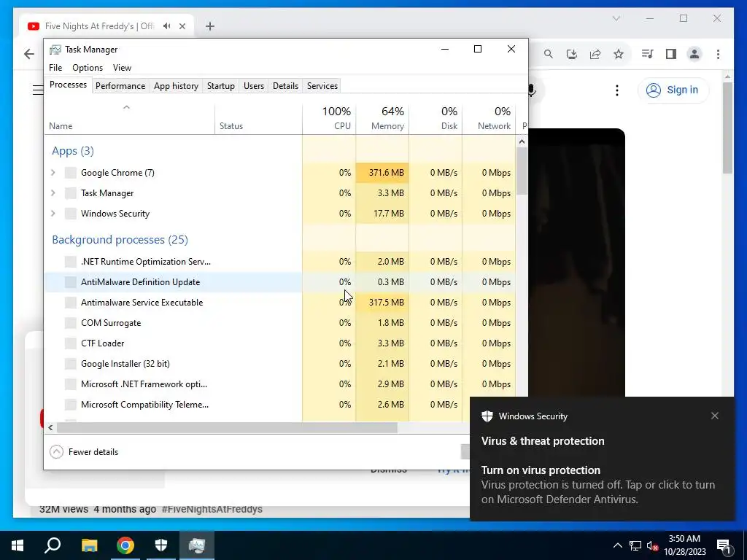Click Sign in on YouTube
747x560 pixels.
click(673, 90)
